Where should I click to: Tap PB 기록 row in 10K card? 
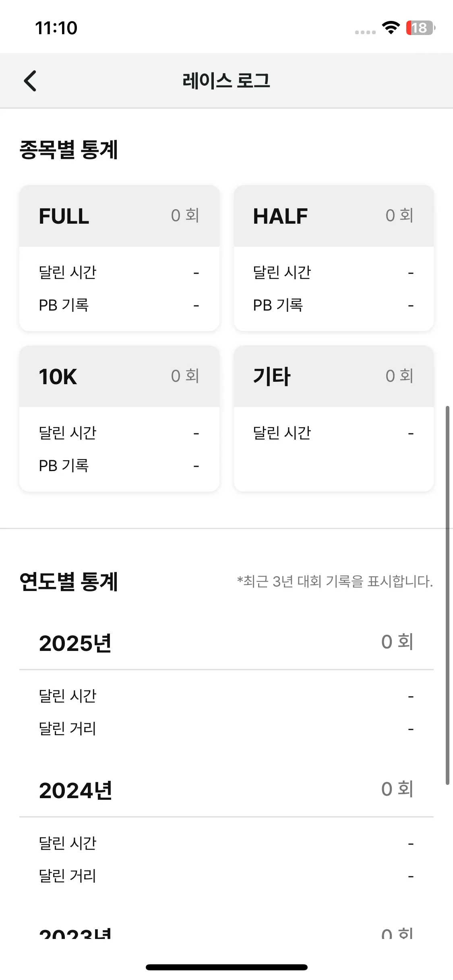pyautogui.click(x=120, y=466)
